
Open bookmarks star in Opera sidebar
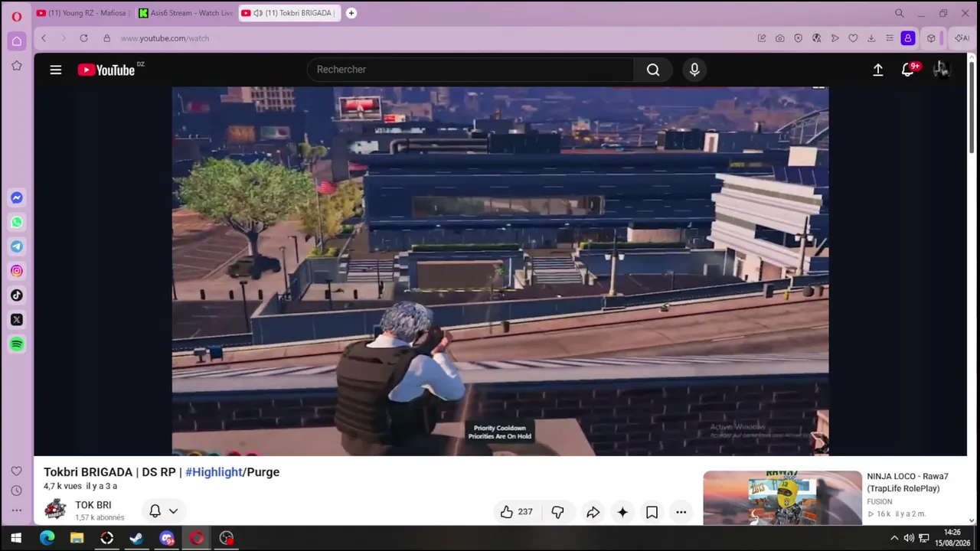(16, 66)
